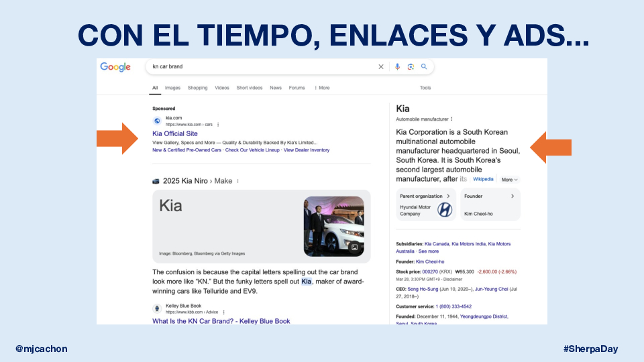Click the Hyundai logo in Parent organization card

pos(444,210)
